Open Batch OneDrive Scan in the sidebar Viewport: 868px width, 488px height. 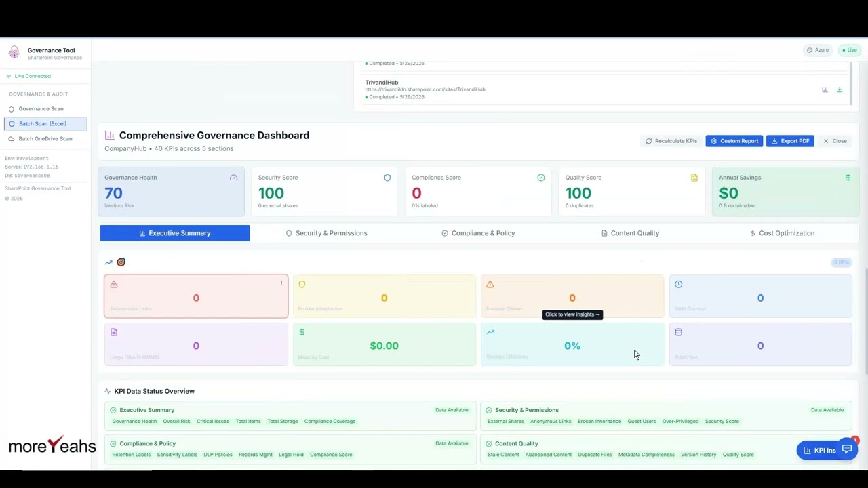coord(45,138)
